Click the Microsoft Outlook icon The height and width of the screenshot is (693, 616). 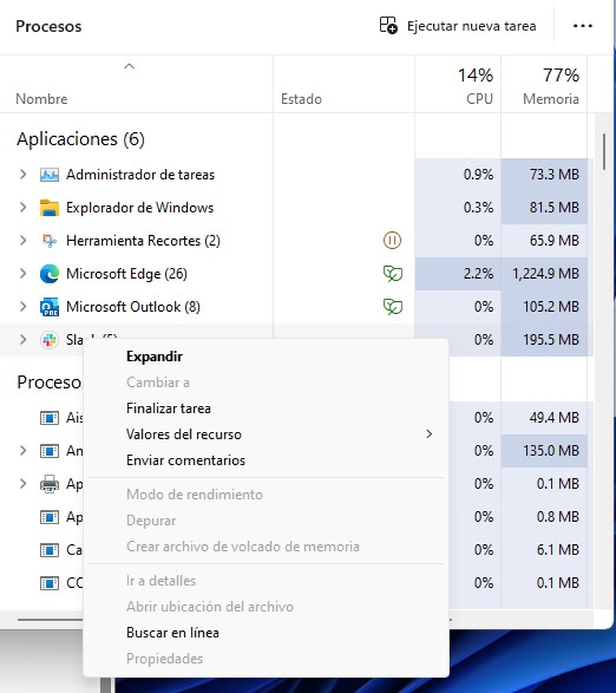[49, 307]
